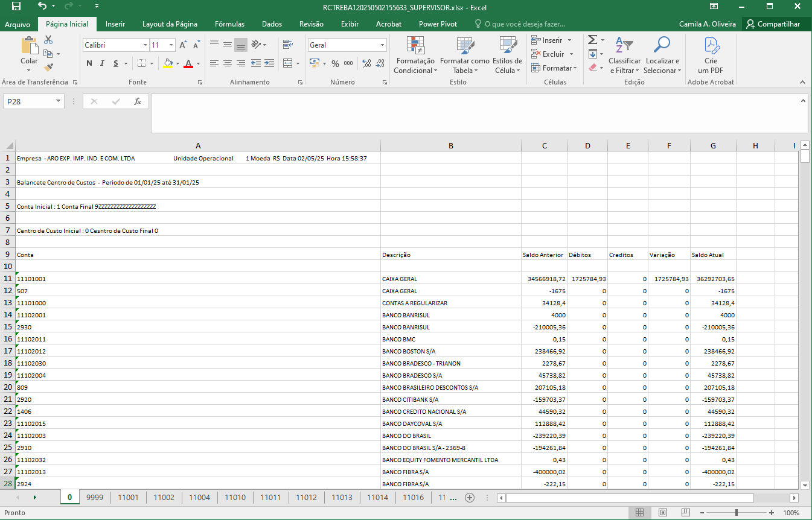Open the font name Calibri dropdown
This screenshot has width=812, height=520.
pyautogui.click(x=145, y=45)
